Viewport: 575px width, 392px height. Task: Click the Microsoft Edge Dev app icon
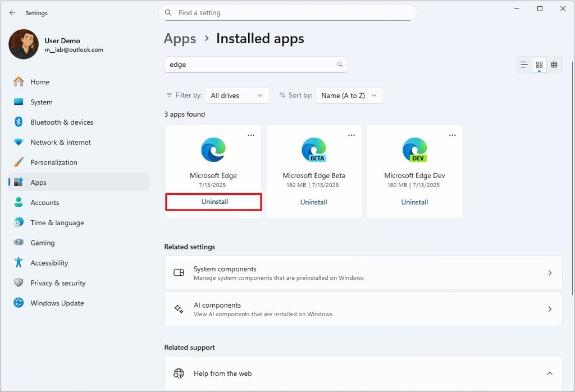click(x=415, y=149)
